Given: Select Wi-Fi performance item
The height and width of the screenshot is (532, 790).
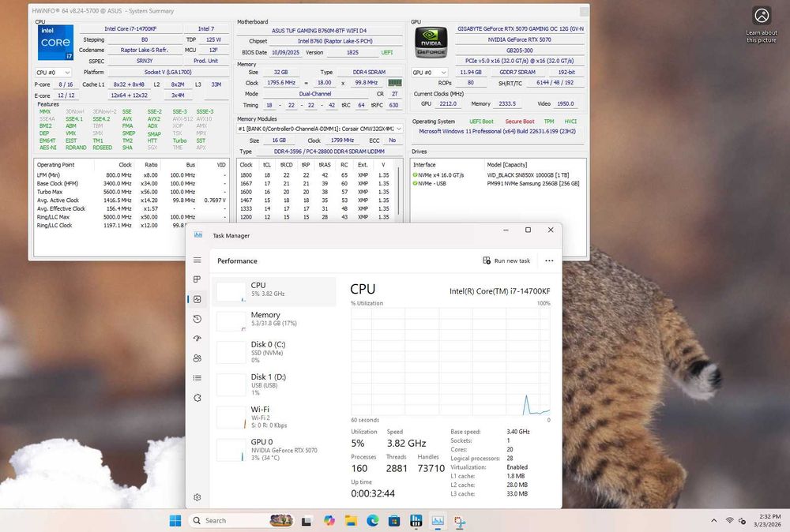Looking at the screenshot, I should coord(273,417).
